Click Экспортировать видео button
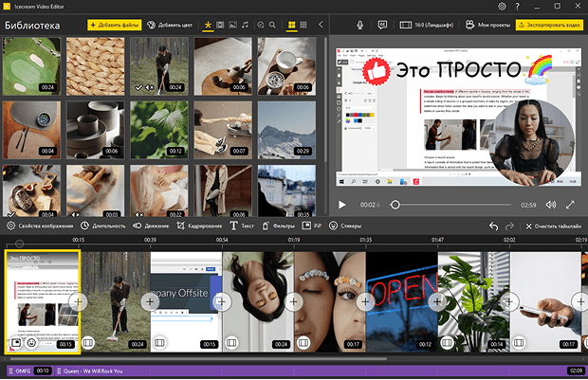Image resolution: width=588 pixels, height=380 pixels. point(549,25)
